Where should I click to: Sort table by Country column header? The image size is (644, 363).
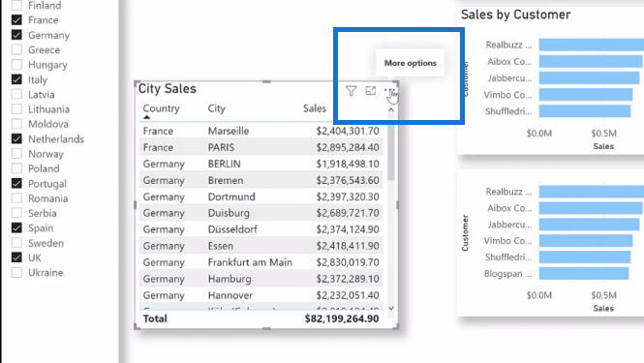tap(161, 108)
